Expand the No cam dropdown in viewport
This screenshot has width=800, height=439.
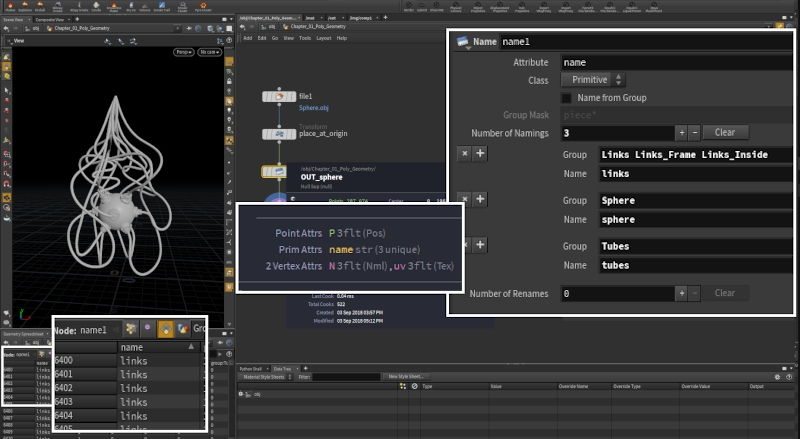pos(209,51)
